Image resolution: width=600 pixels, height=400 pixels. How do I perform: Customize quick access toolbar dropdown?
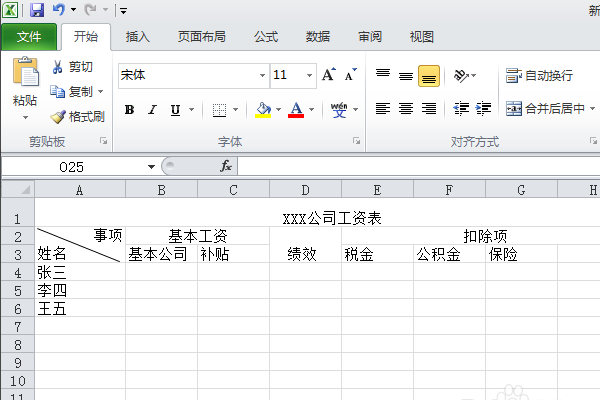tap(123, 11)
